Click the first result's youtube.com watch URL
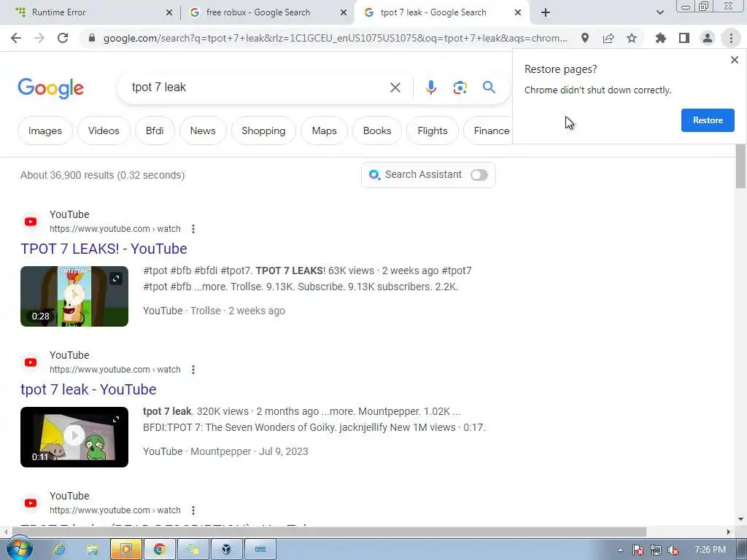747x560 pixels. pyautogui.click(x=115, y=229)
